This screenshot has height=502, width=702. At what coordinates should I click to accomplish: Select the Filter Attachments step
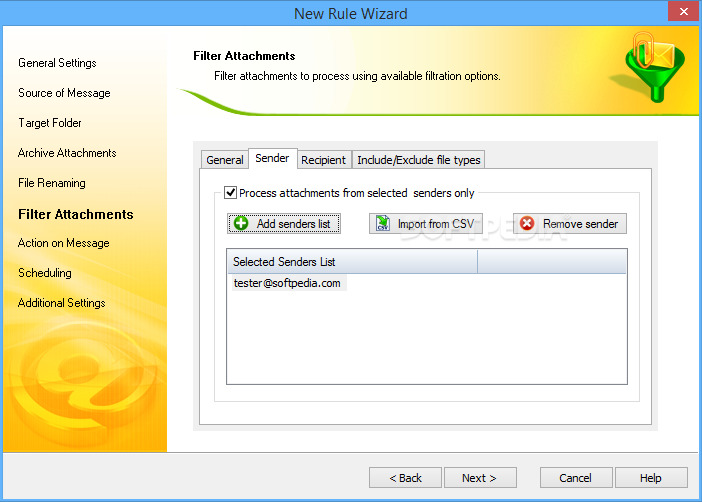pyautogui.click(x=76, y=215)
